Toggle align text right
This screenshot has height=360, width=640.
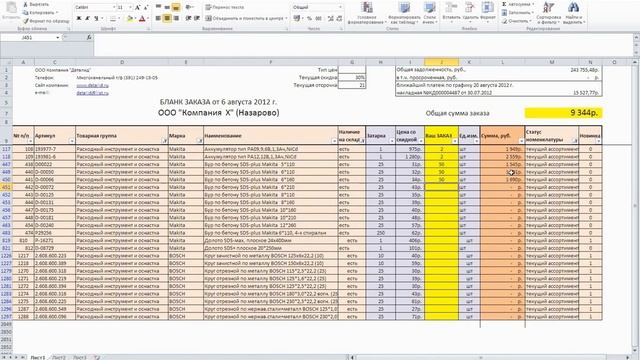(176, 18)
